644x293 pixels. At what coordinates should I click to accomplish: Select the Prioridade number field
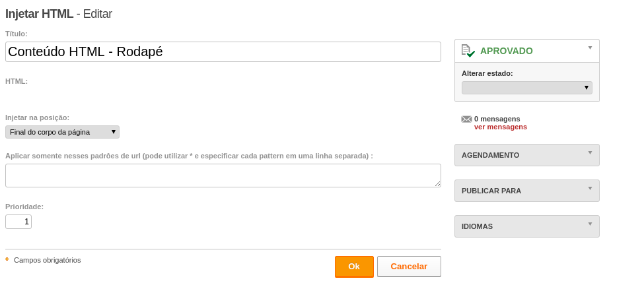[18, 222]
